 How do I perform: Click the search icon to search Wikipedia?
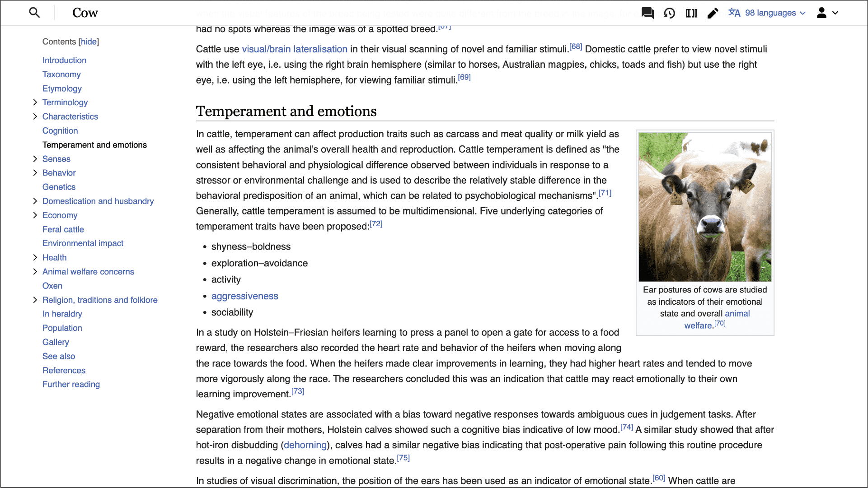coord(34,13)
